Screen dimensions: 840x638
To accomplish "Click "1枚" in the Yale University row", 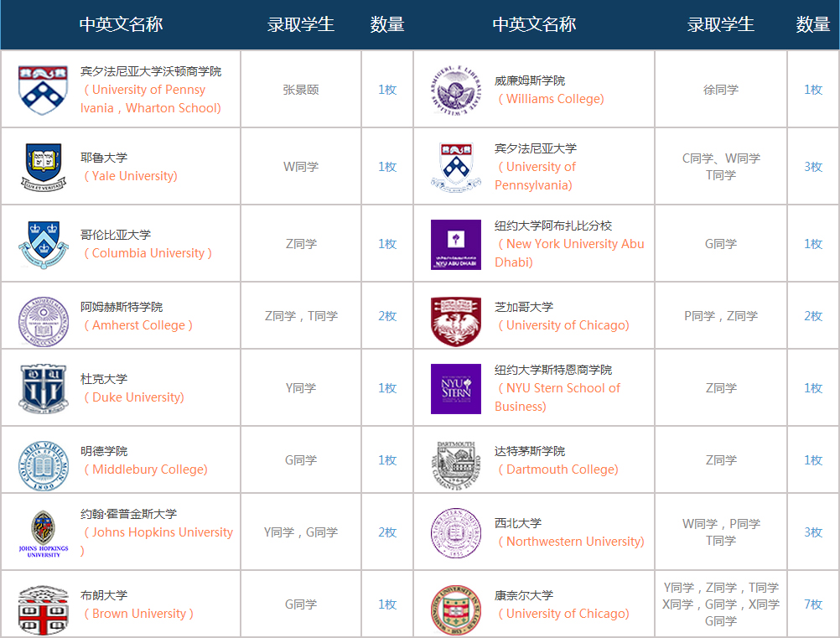I will [387, 167].
